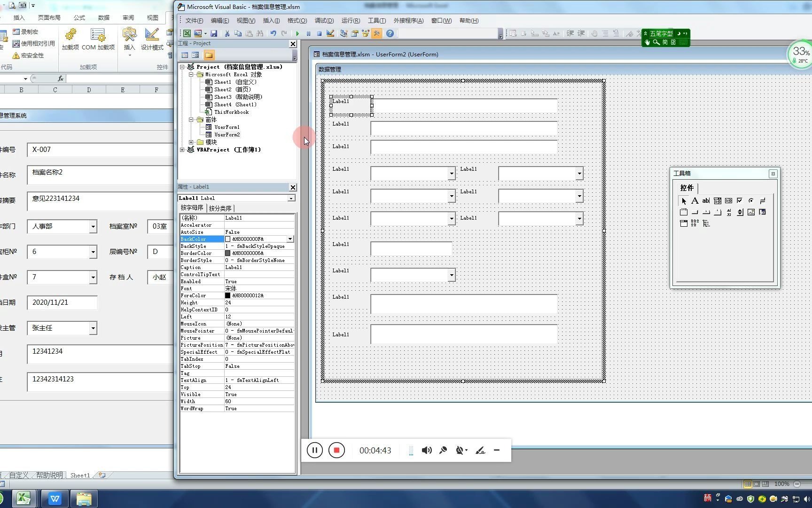This screenshot has height=508, width=812.
Task: Collapse the 窗体 folder in project tree
Action: [191, 119]
